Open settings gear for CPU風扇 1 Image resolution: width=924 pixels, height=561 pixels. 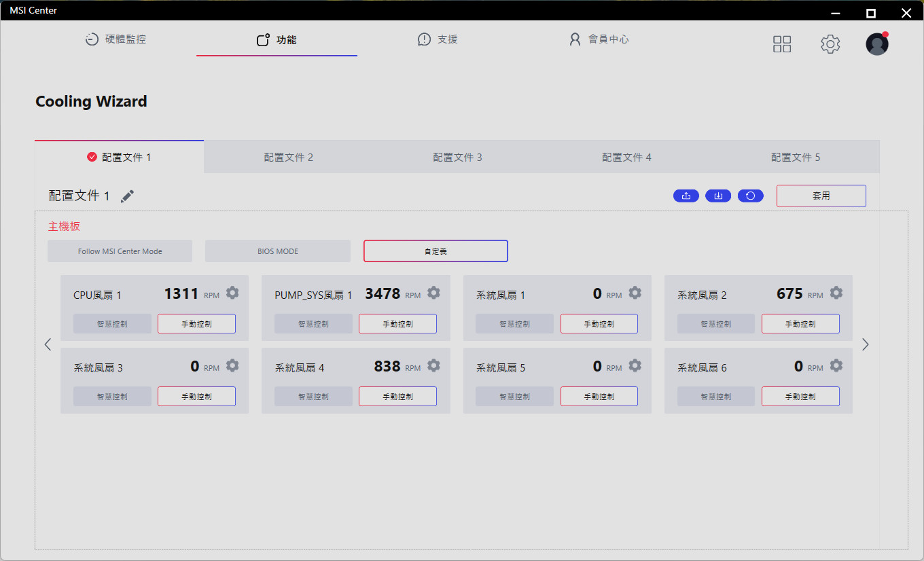click(x=232, y=293)
